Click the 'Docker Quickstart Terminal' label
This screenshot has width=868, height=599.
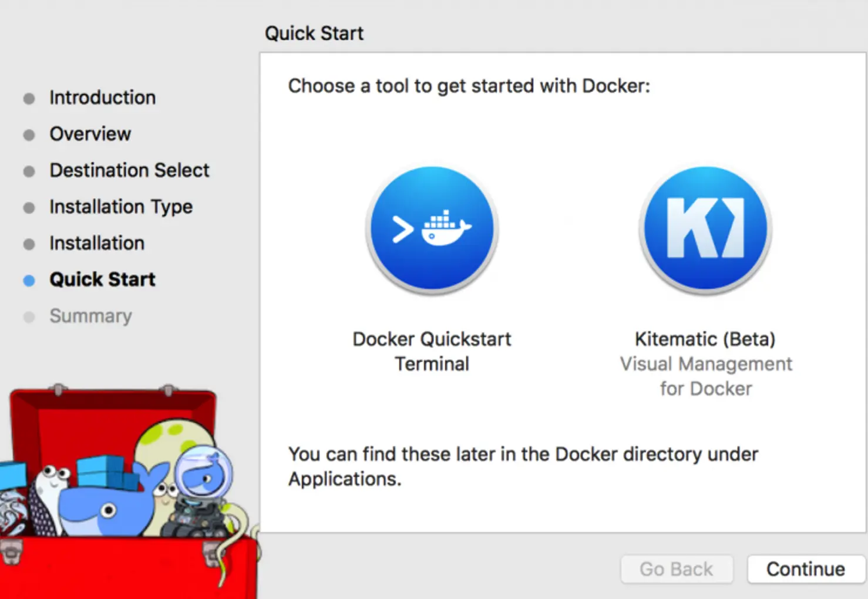click(432, 351)
